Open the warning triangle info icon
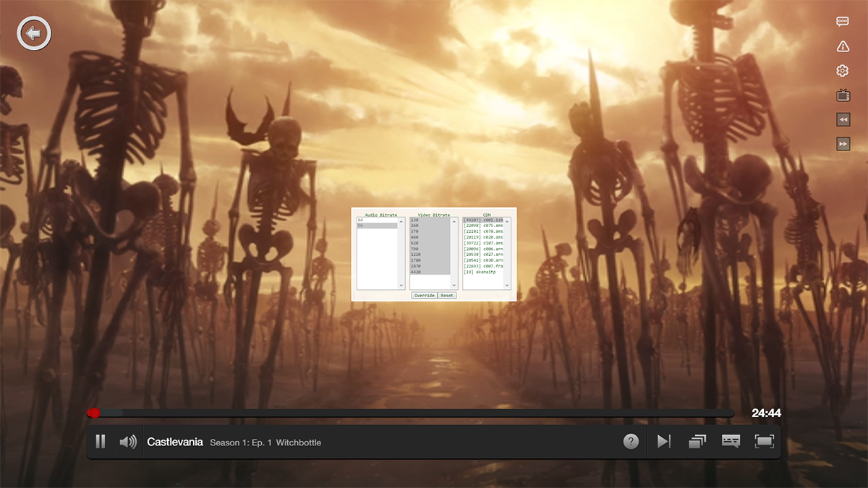 [x=843, y=46]
